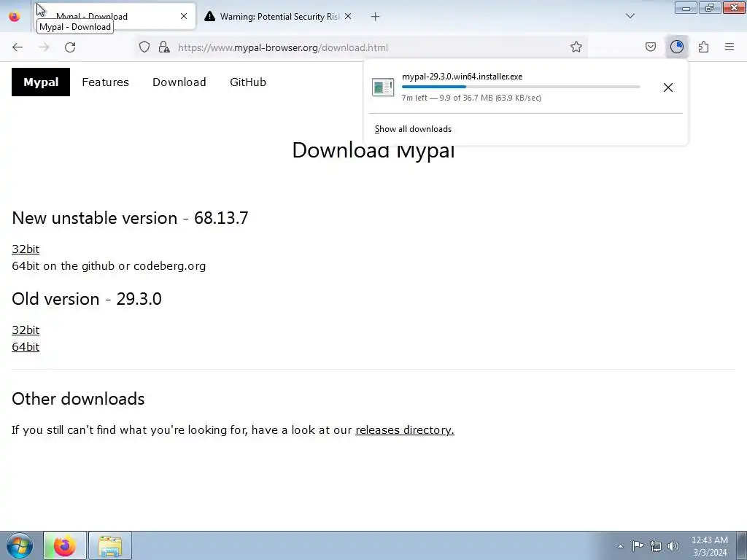Open the Firefox hamburger menu
Screen dimensions: 747x560
pos(729,47)
